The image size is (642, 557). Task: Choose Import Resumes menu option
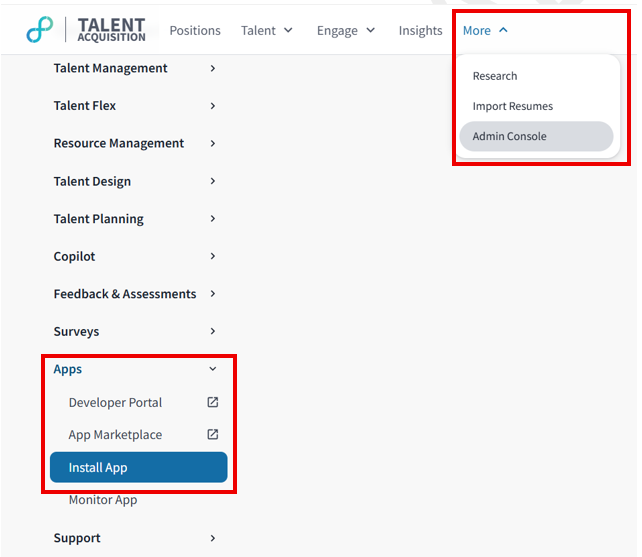pos(512,106)
